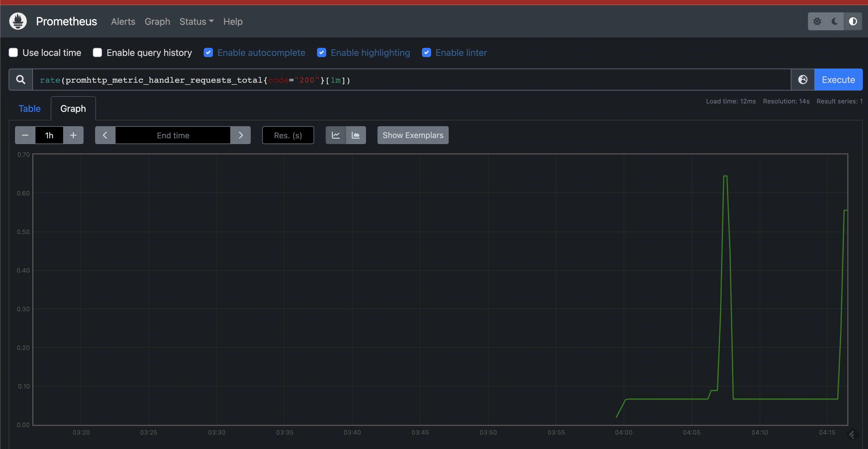Increase the 1h time range
The height and width of the screenshot is (449, 868).
73,135
